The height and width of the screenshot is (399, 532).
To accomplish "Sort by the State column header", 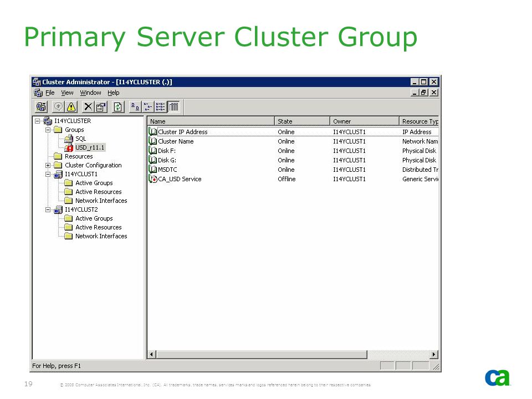I will tap(302, 121).
